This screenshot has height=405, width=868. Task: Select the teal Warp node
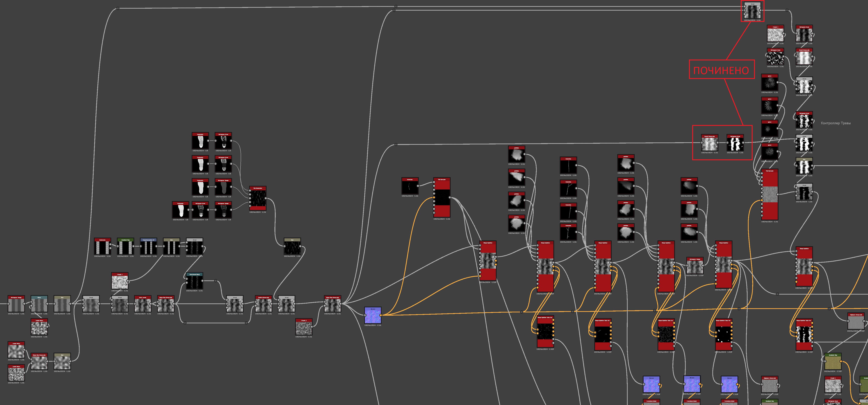[x=39, y=304]
